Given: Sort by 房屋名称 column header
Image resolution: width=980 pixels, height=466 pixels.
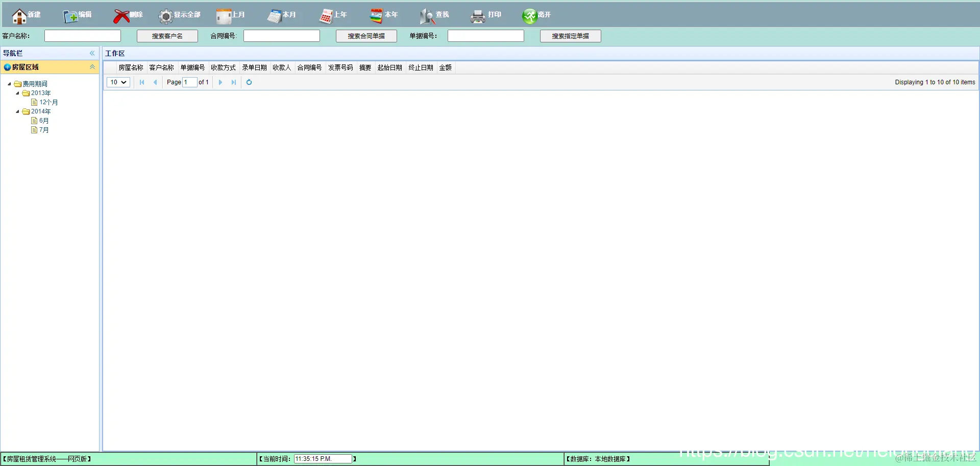Looking at the screenshot, I should pyautogui.click(x=131, y=67).
